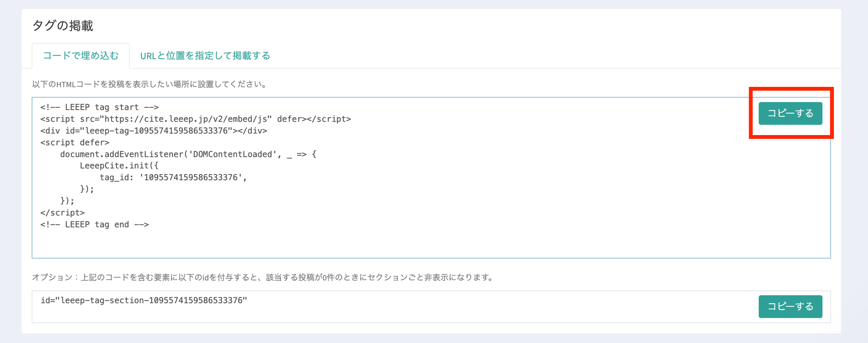The height and width of the screenshot is (343, 868).
Task: Click the document.addEventListener text in the code
Action: tap(122, 154)
